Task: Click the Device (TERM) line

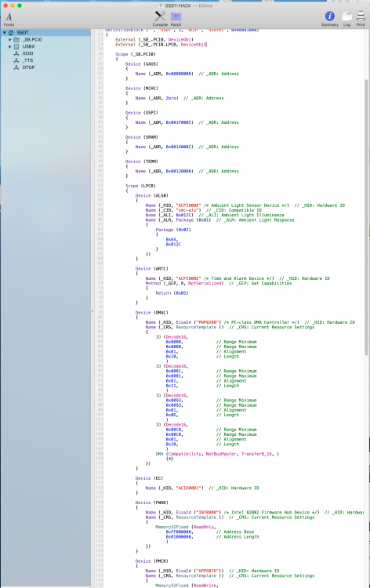Action: [142, 162]
